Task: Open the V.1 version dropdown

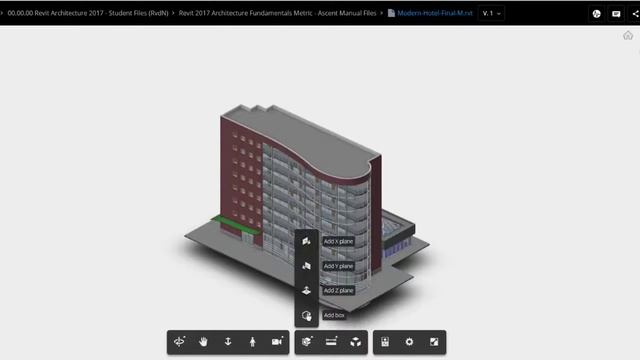Action: click(491, 13)
